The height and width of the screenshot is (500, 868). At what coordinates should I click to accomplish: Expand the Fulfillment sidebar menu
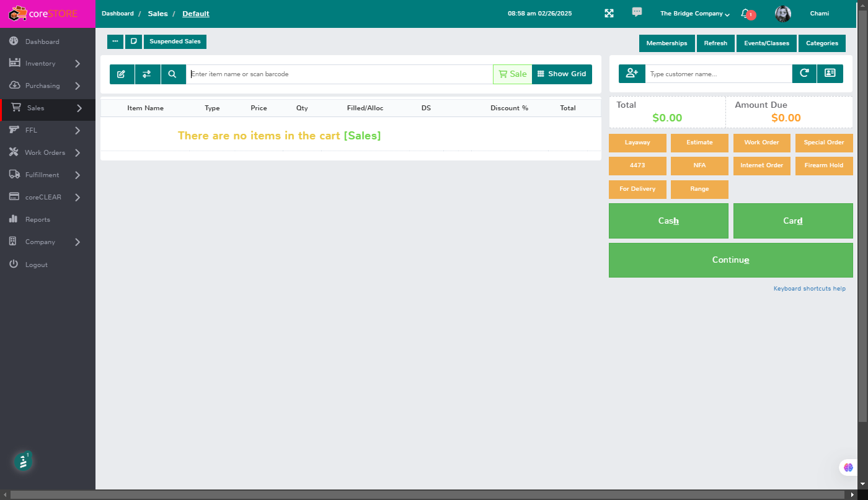tap(48, 175)
